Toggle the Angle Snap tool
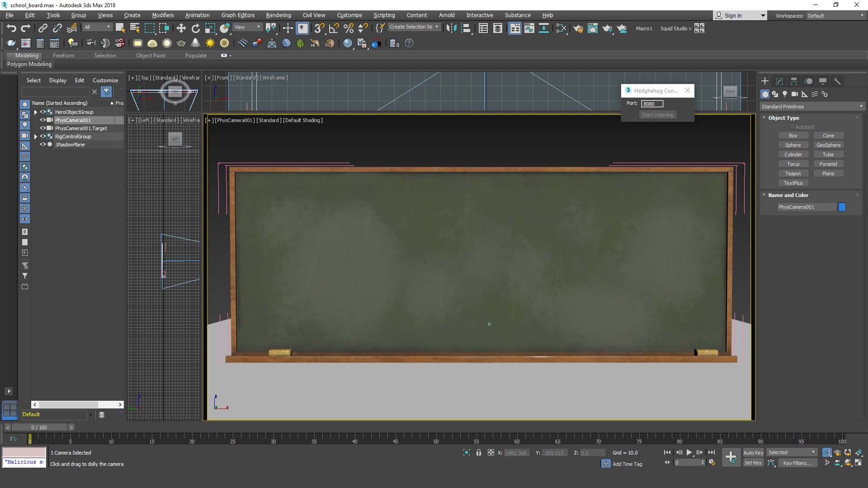 tap(334, 28)
